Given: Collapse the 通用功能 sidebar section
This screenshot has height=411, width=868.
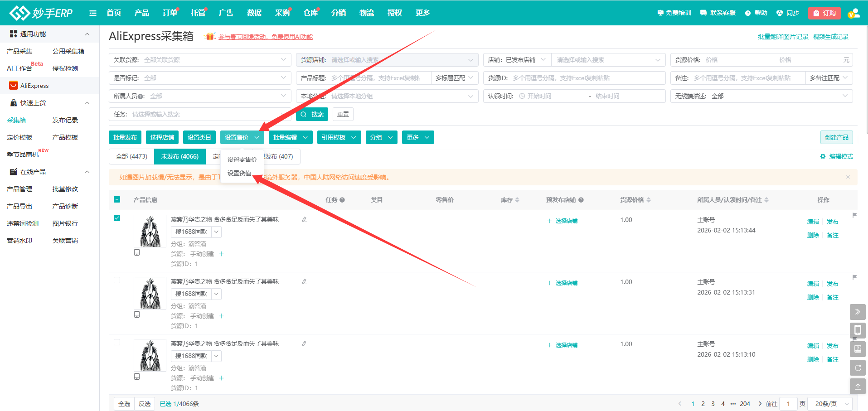Looking at the screenshot, I should coord(87,34).
